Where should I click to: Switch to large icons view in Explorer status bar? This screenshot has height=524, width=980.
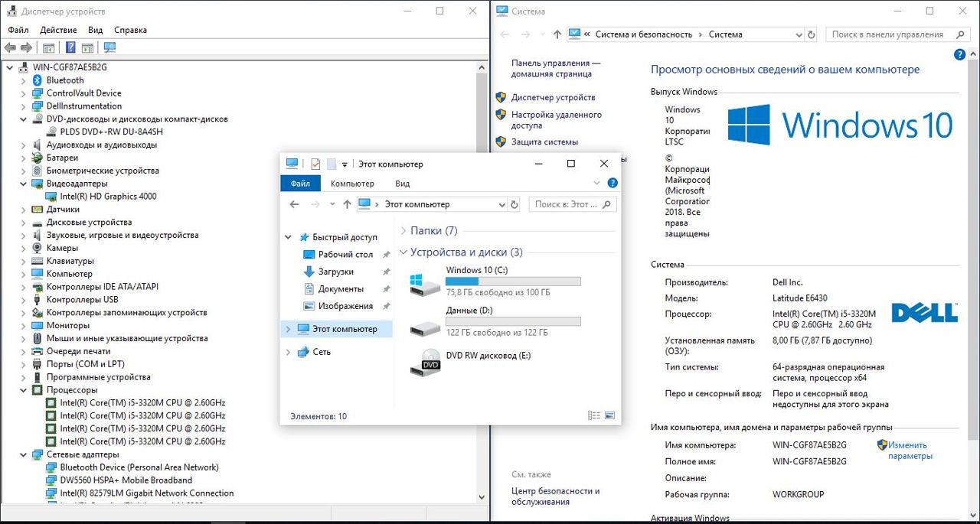609,416
